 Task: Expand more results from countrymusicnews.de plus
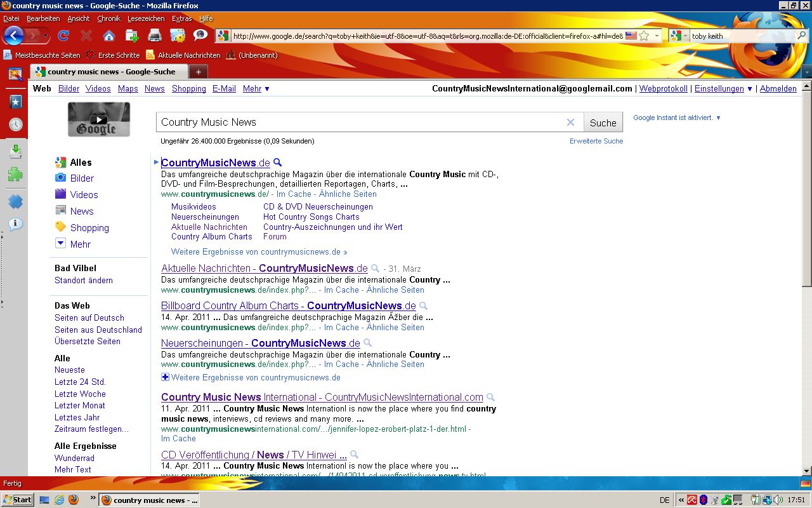(x=165, y=377)
